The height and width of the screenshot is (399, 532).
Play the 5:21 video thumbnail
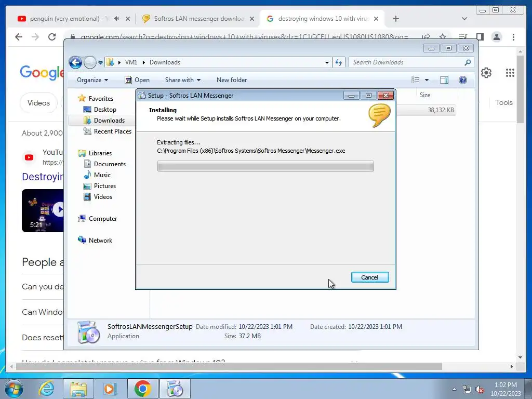tap(43, 211)
